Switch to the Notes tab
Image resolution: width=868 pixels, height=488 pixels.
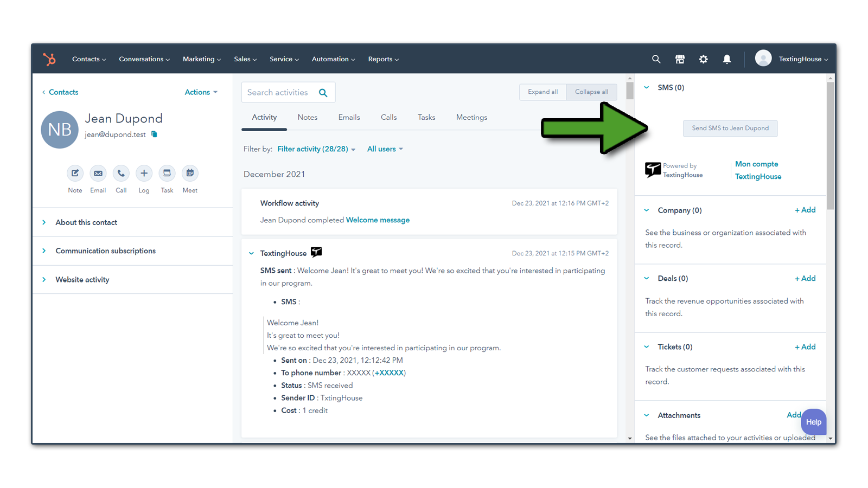click(x=307, y=117)
